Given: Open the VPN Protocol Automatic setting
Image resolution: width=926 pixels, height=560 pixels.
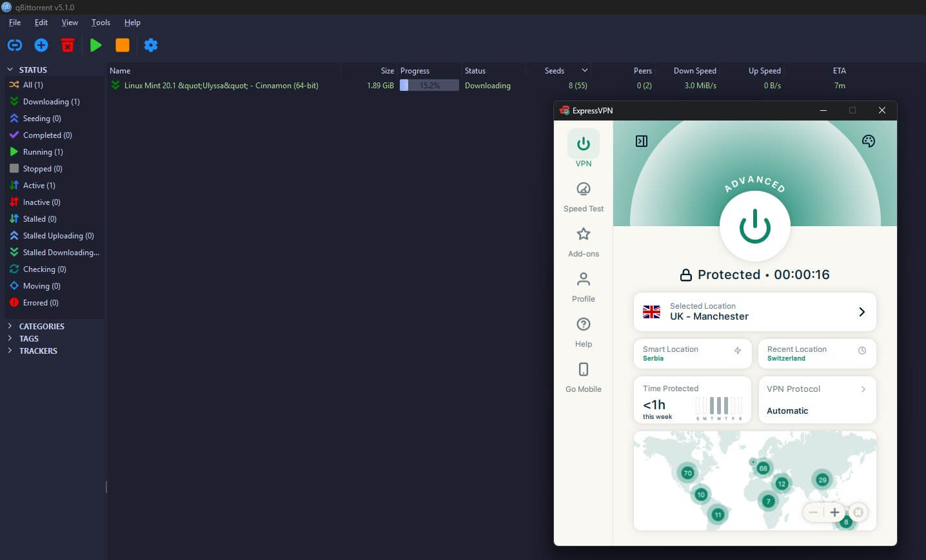Looking at the screenshot, I should (817, 400).
